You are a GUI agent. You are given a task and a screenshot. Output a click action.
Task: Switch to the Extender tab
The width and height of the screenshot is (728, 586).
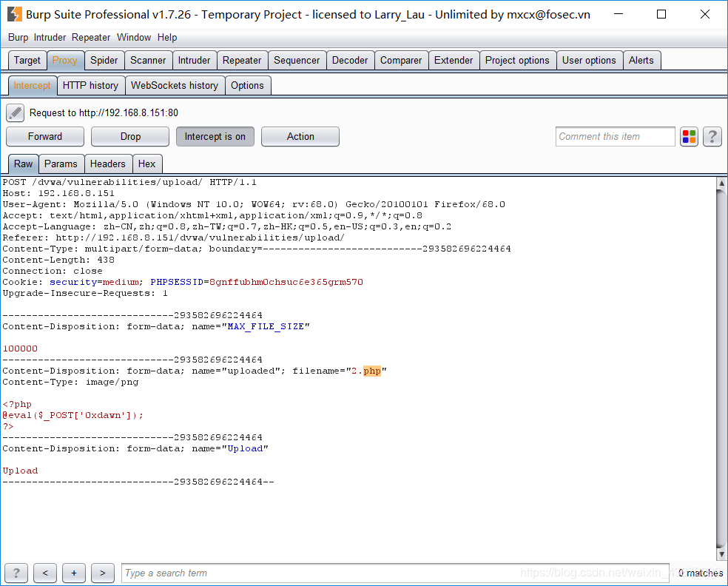tap(454, 61)
